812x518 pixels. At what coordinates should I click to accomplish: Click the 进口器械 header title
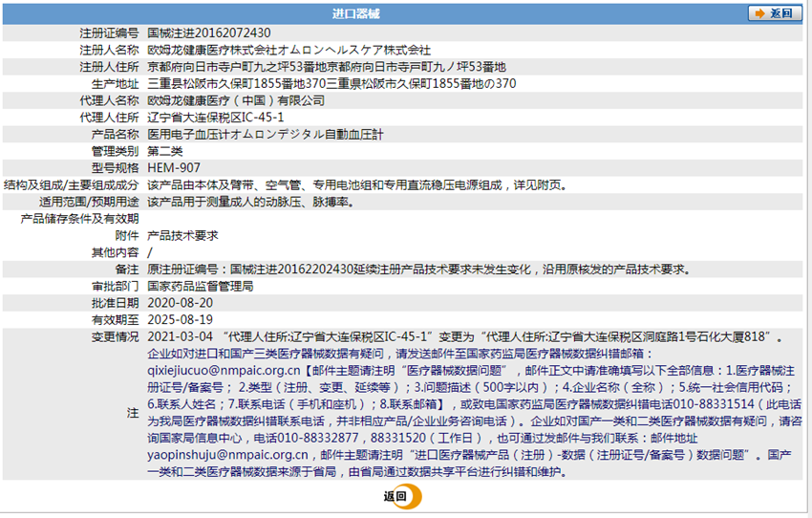355,14
